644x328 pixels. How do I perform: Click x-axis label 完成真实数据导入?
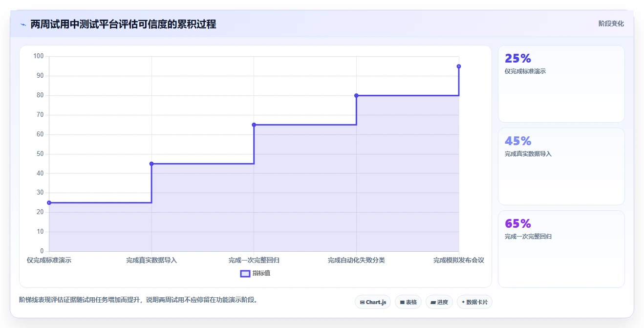coord(151,260)
